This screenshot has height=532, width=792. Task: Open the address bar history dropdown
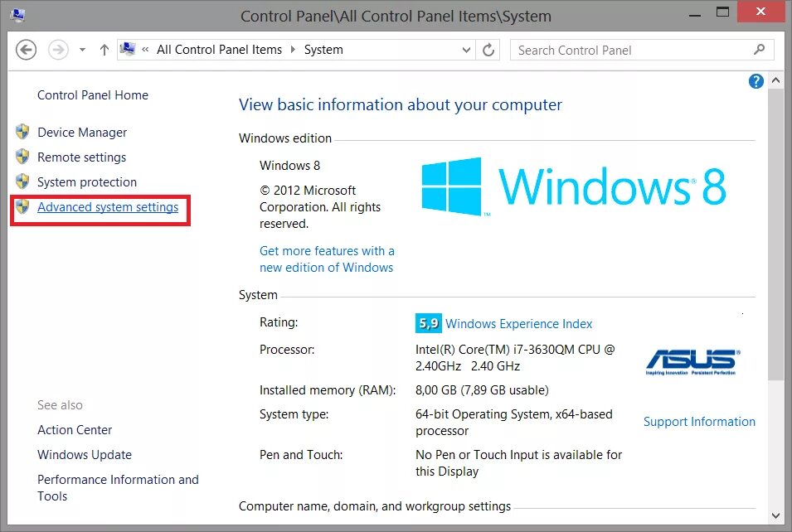(x=466, y=50)
